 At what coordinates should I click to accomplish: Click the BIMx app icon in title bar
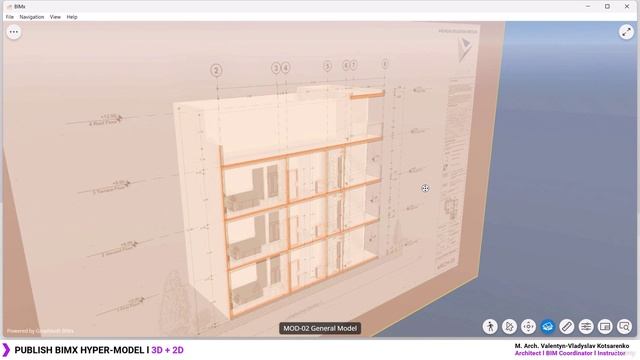(9, 7)
